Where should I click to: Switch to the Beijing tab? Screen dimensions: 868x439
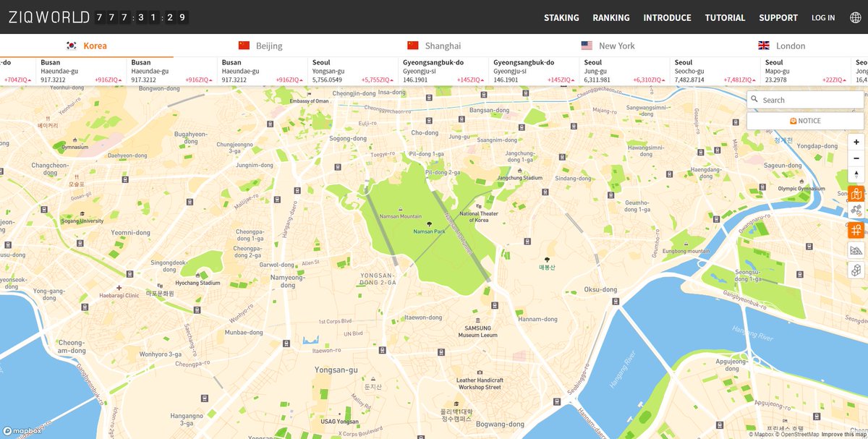pyautogui.click(x=260, y=46)
